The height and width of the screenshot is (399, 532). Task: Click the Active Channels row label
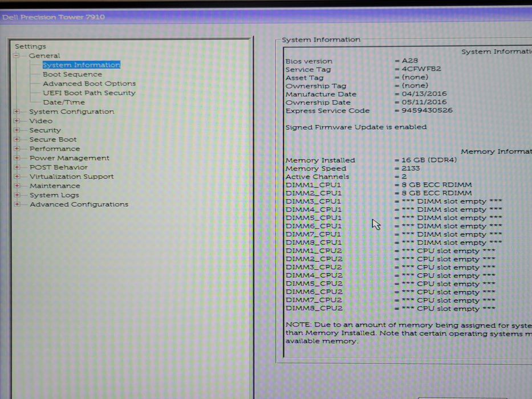click(317, 177)
